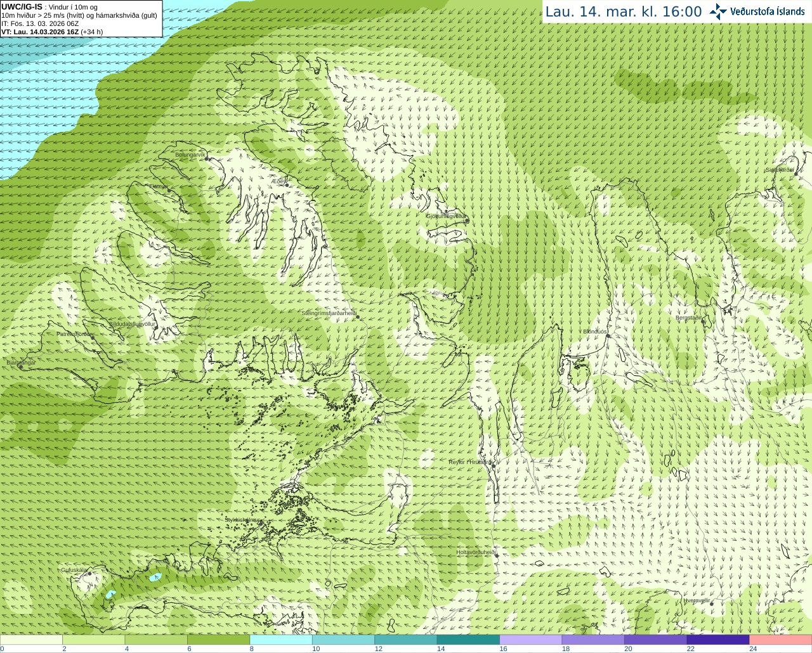
Task: Select the Siglufjörður station label
Action: 780,170
